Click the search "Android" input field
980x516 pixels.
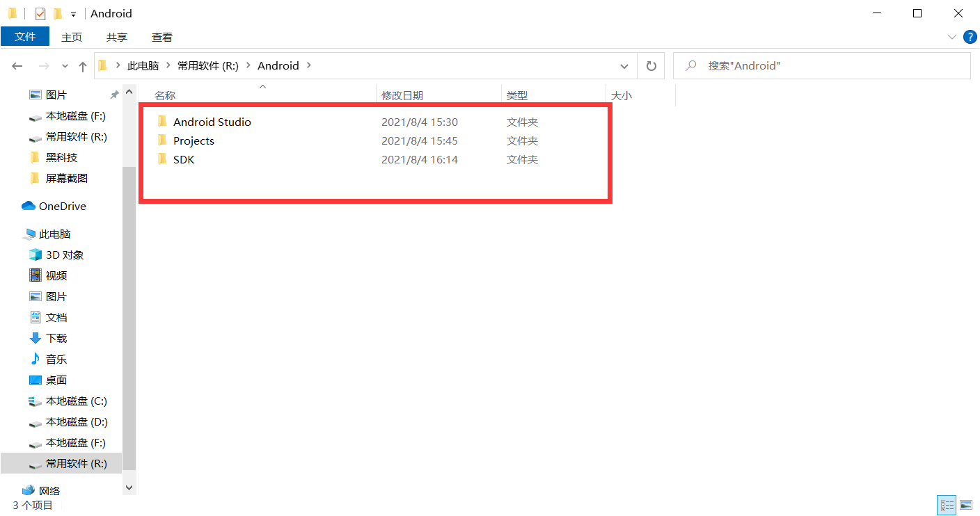pos(821,65)
